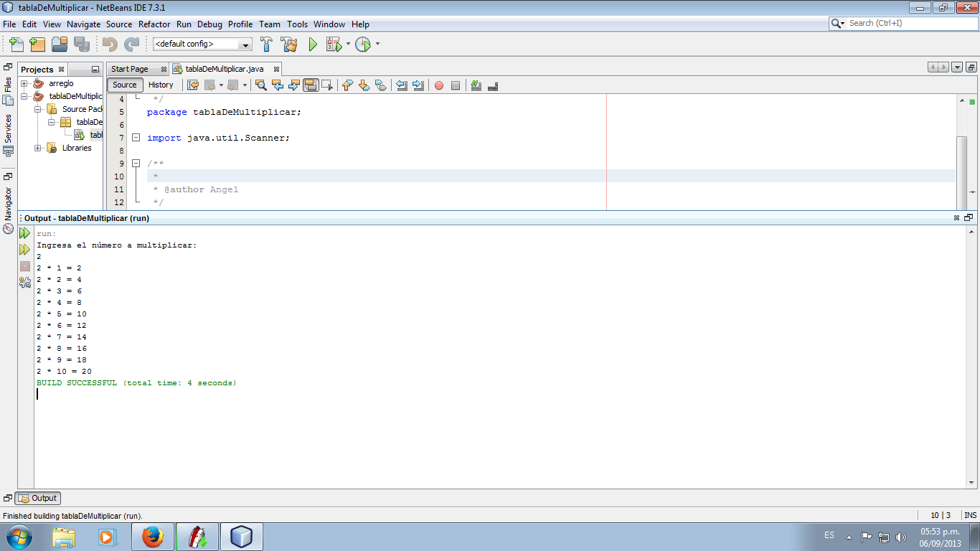This screenshot has width=980, height=551.
Task: Start macro recording with red circle icon
Action: pyautogui.click(x=438, y=85)
